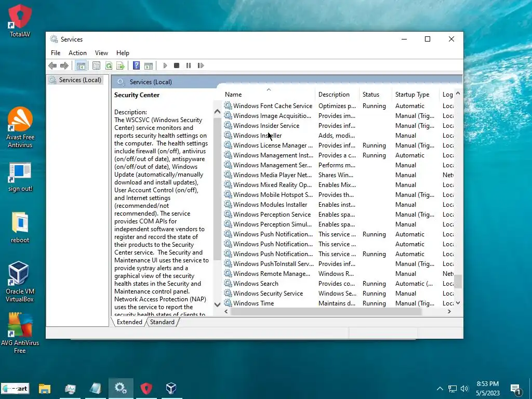Click the Start button on taskbar

pyautogui.click(x=15, y=389)
